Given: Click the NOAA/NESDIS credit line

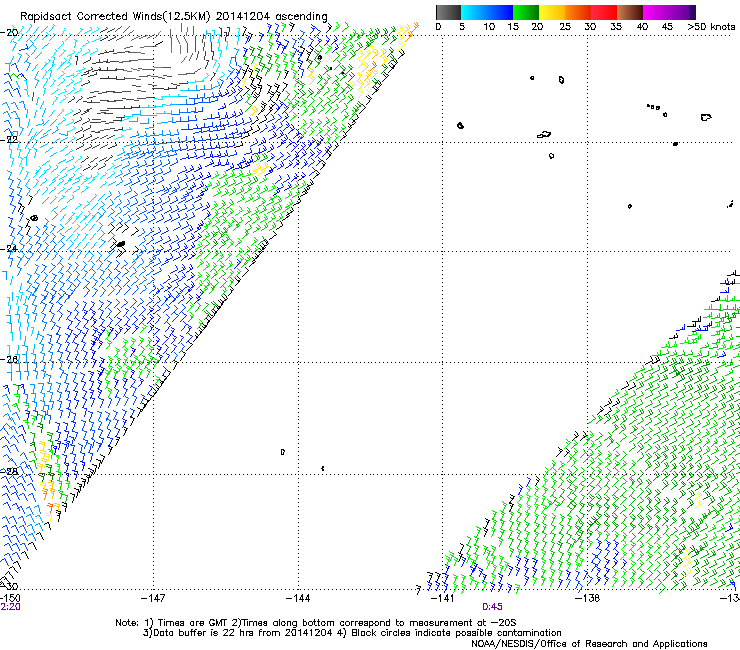Looking at the screenshot, I should point(589,644).
